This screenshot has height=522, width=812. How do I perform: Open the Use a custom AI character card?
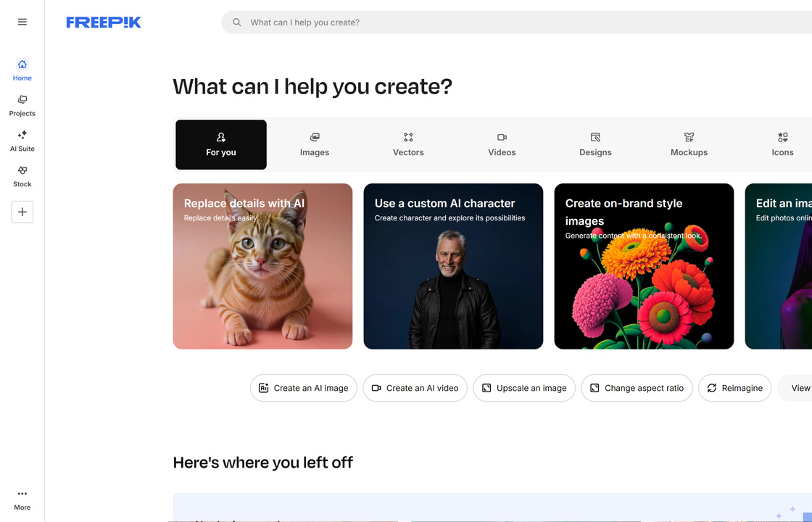tap(453, 266)
